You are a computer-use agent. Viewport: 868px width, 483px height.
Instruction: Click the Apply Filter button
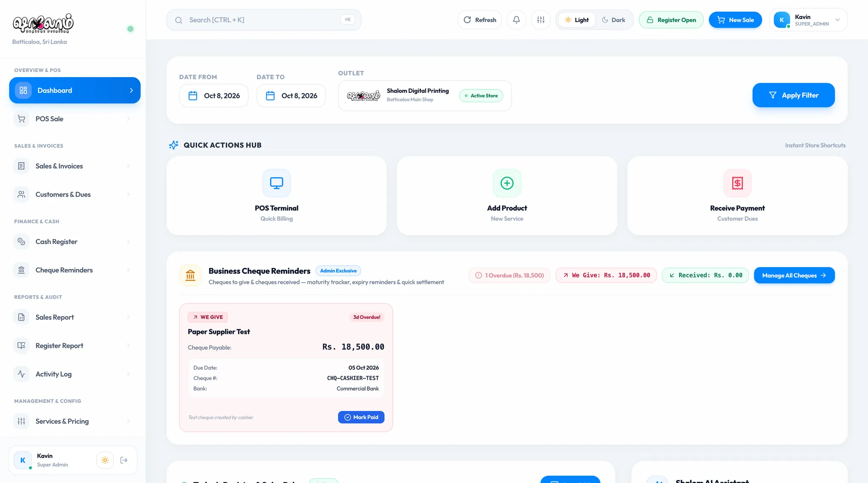[x=793, y=95]
